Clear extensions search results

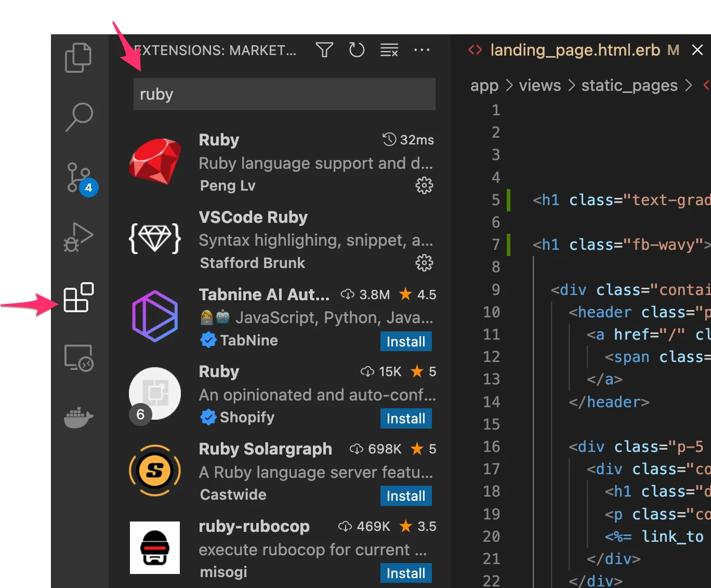click(389, 50)
